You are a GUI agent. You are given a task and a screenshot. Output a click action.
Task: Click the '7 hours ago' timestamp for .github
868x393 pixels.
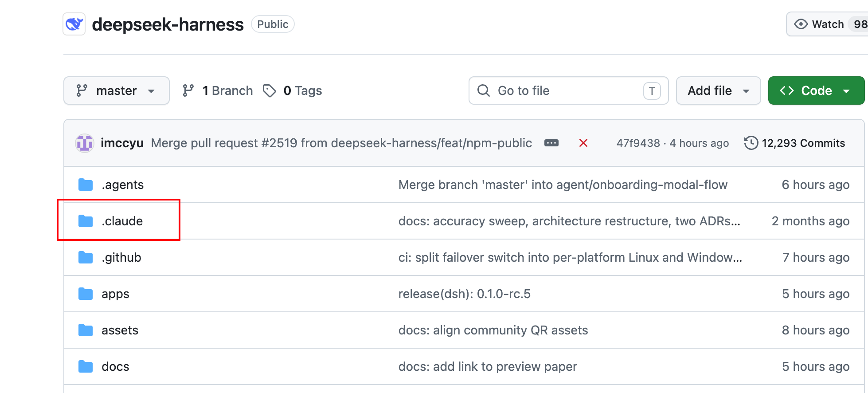(x=816, y=257)
